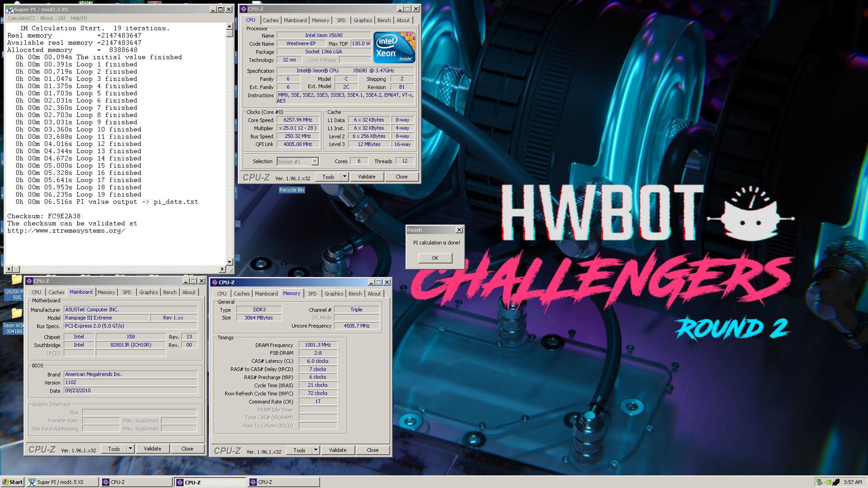Screen dimensions: 868x488
Task: Select SPD tab in Memory CPU-Z window
Action: 312,294
